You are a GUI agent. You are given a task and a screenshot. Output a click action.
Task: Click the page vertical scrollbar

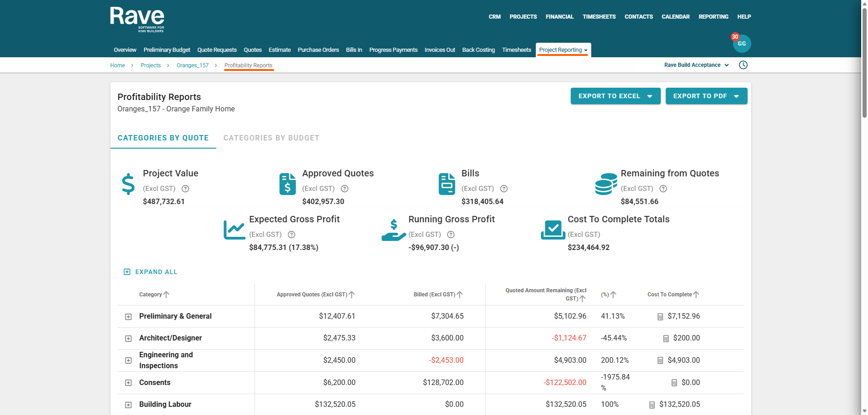coord(864,64)
